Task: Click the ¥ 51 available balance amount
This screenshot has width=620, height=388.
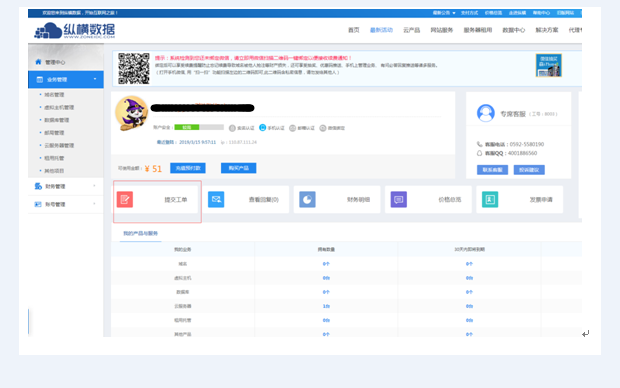Action: pos(153,169)
